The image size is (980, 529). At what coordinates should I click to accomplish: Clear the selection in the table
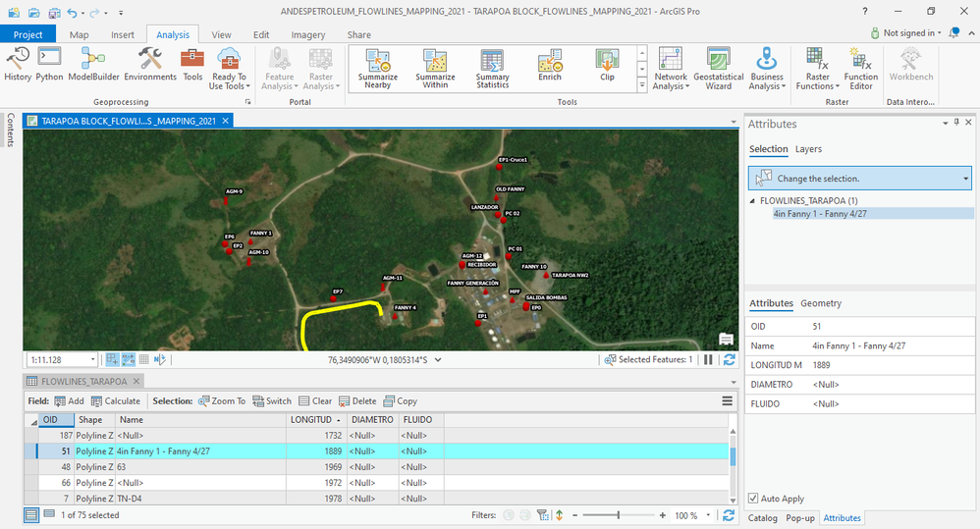(x=315, y=400)
